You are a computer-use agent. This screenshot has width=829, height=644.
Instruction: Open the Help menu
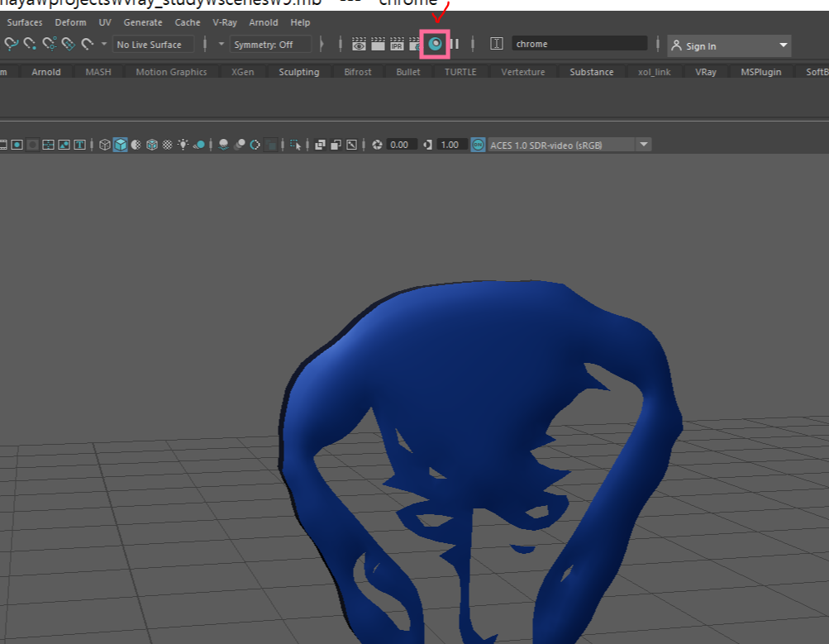[x=300, y=22]
